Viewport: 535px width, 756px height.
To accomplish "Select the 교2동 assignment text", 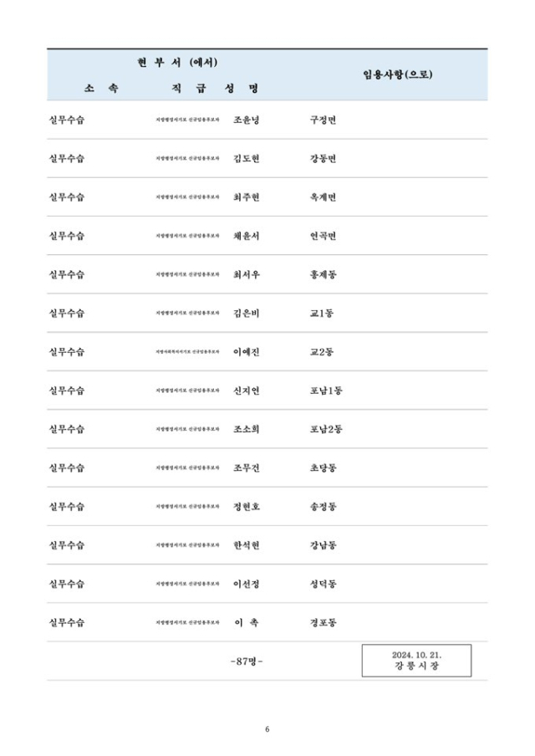I will coord(322,351).
